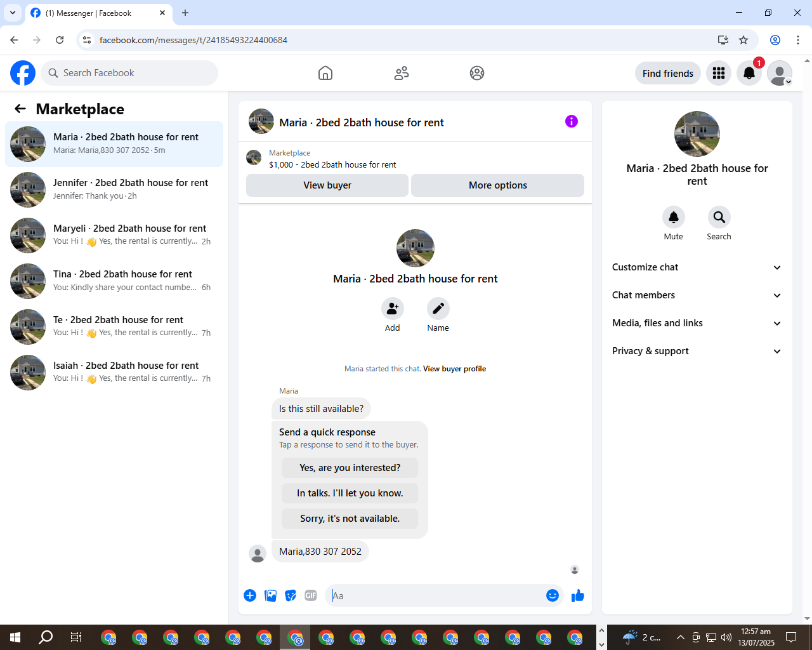Screen dimensions: 812x650
Task: Install app icon in address bar
Action: coord(723,40)
